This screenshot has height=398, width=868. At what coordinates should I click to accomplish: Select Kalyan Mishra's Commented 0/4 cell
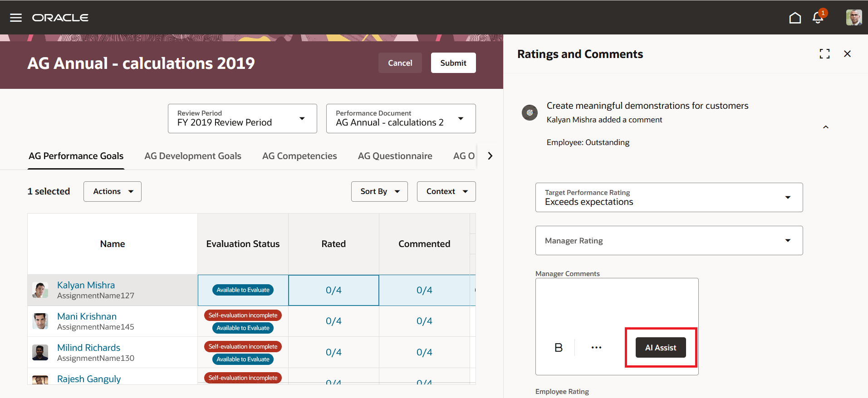click(424, 290)
